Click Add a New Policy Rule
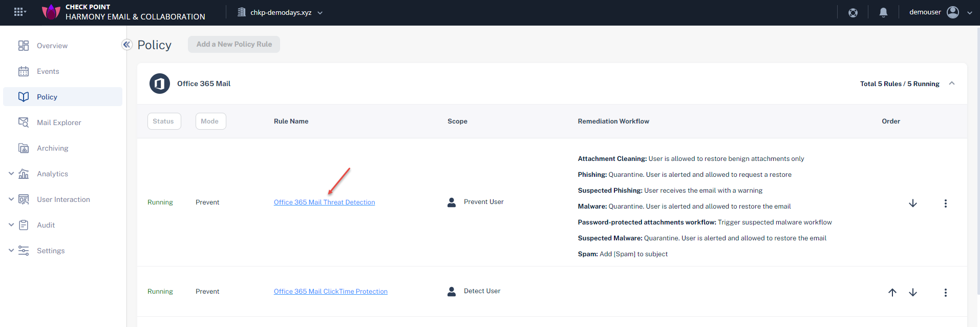Viewport: 980px width, 327px height. point(234,44)
